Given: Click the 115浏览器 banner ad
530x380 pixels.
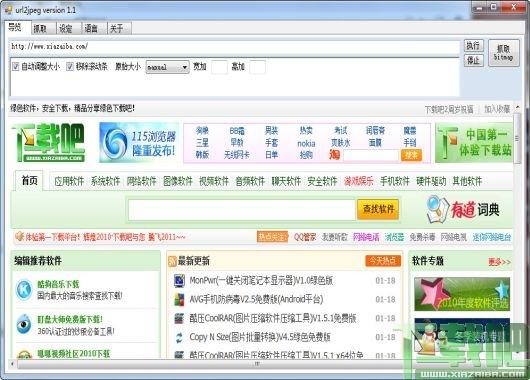Looking at the screenshot, I should [x=139, y=143].
